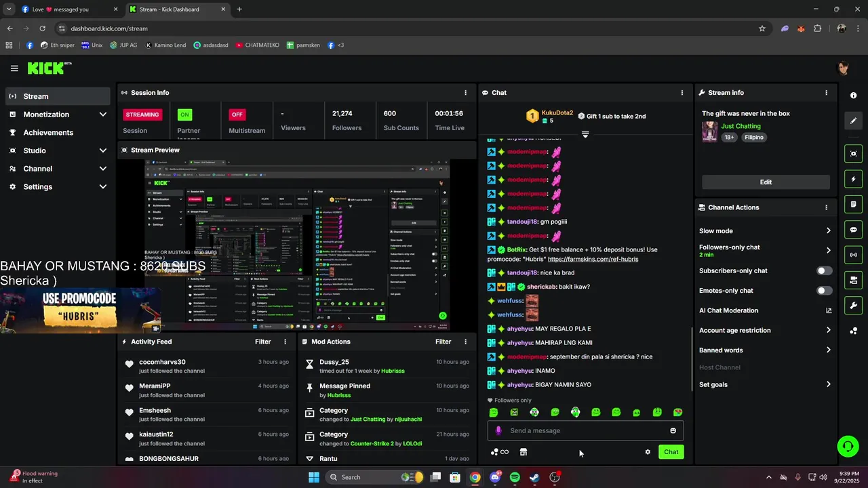This screenshot has height=488, width=868.
Task: Open the chat gift shop icon
Action: [x=523, y=452]
